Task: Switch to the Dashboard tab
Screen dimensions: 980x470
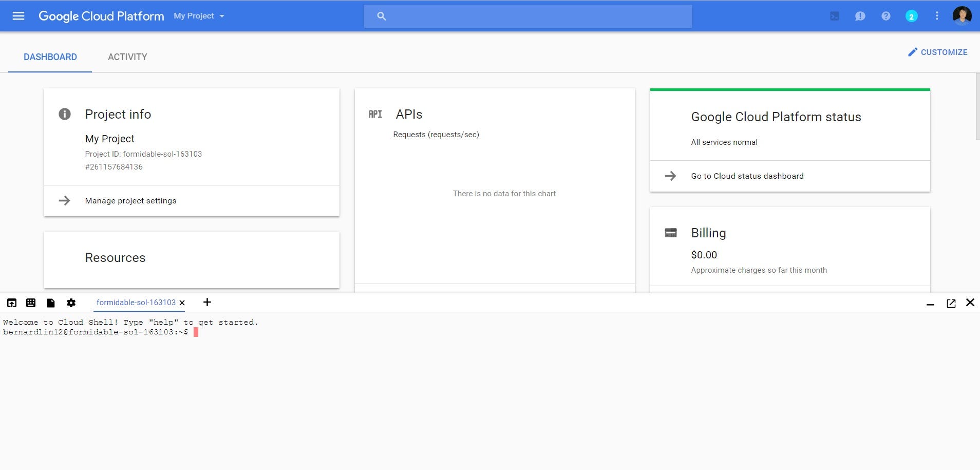Action: click(x=50, y=57)
